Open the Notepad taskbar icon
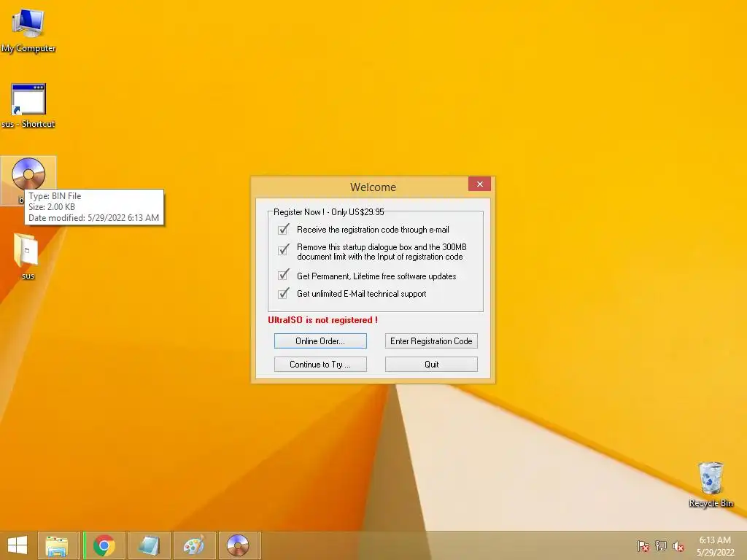This screenshot has height=560, width=747. [x=149, y=545]
